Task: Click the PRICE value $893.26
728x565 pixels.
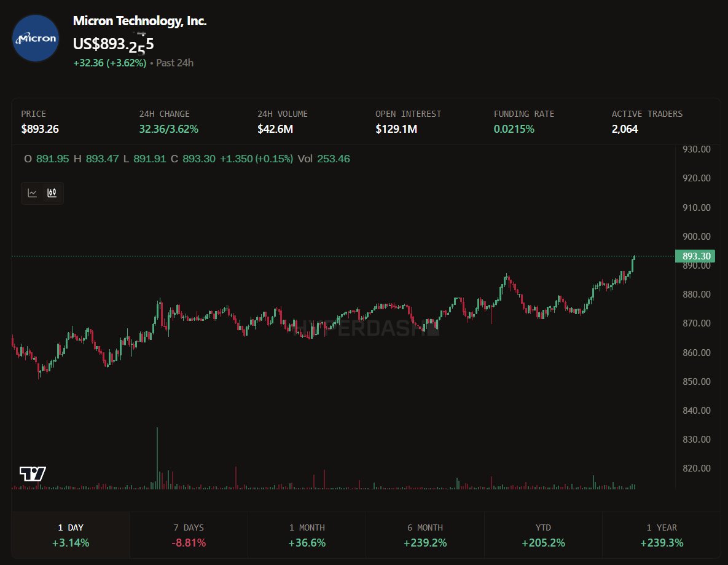Action: point(40,128)
